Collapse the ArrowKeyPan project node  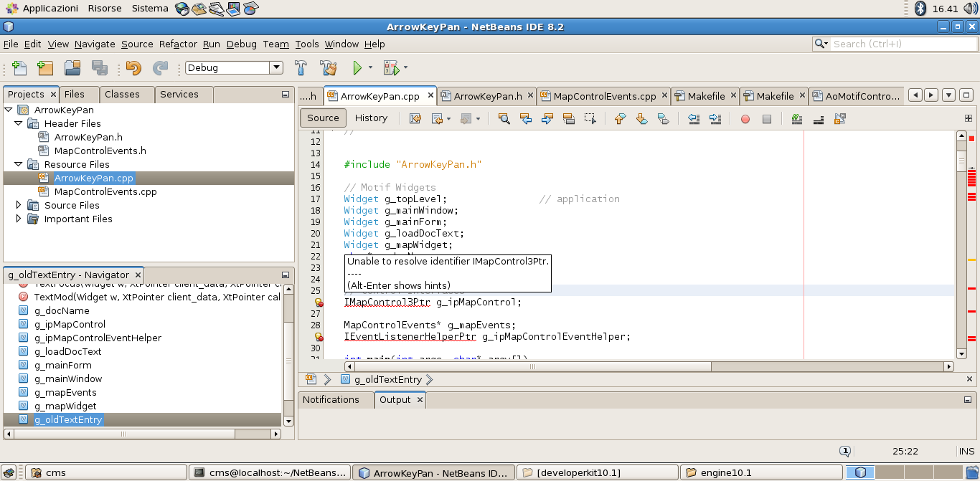pos(9,110)
